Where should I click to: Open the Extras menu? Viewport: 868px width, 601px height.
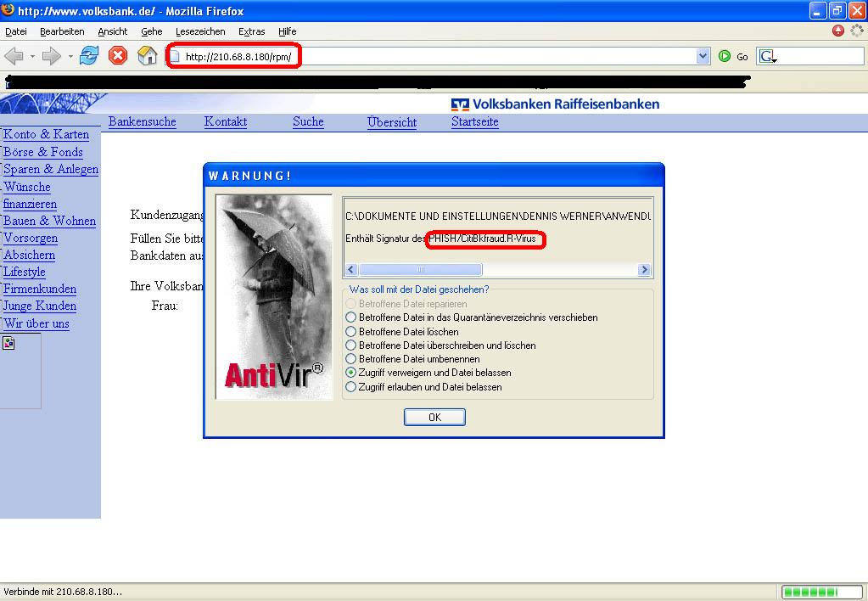click(252, 31)
